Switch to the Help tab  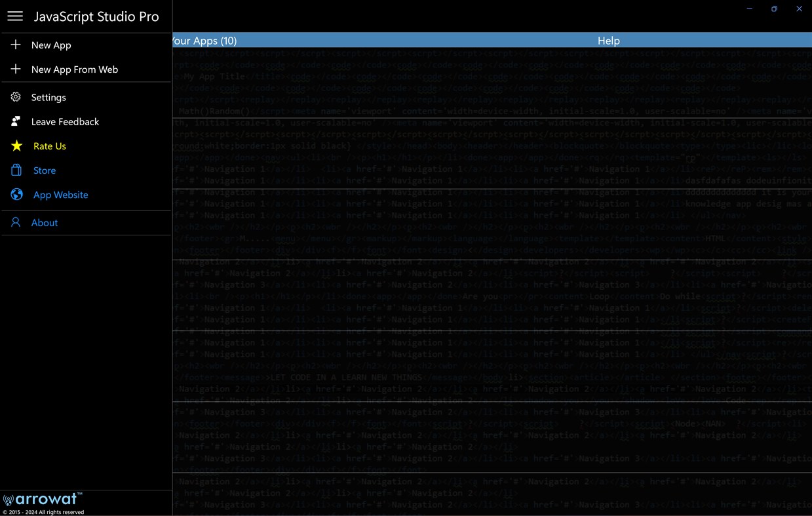[x=608, y=41]
